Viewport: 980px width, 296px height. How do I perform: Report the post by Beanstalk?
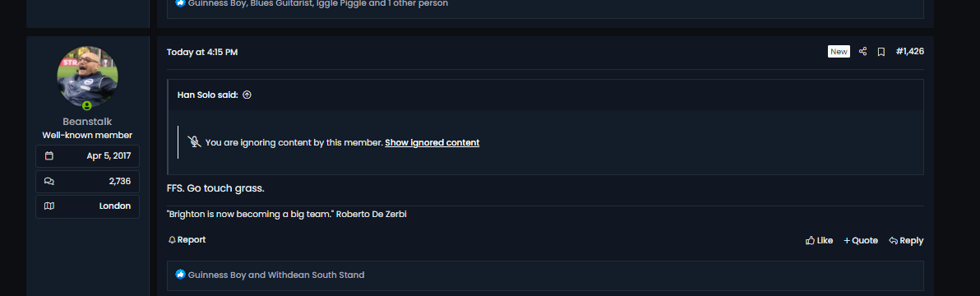point(187,240)
